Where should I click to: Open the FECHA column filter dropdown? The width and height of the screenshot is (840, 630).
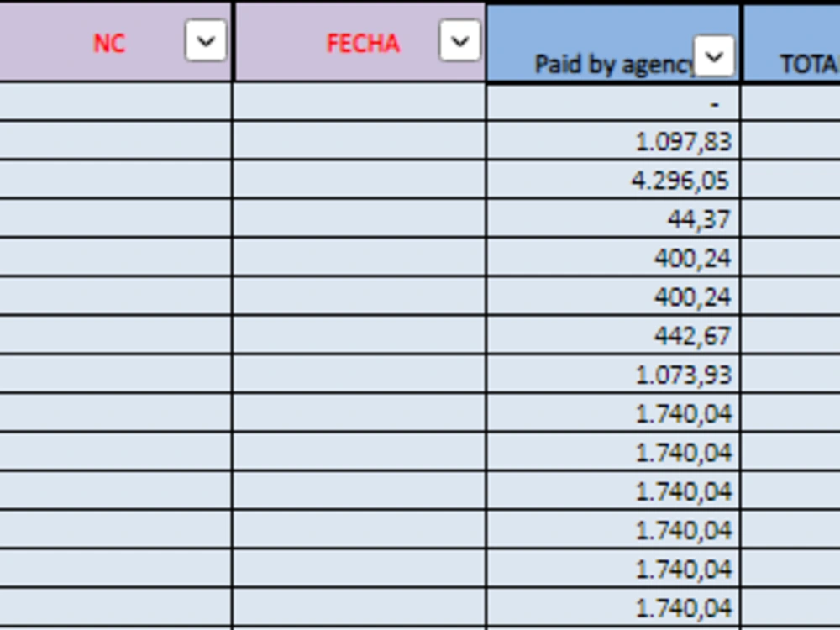point(459,40)
